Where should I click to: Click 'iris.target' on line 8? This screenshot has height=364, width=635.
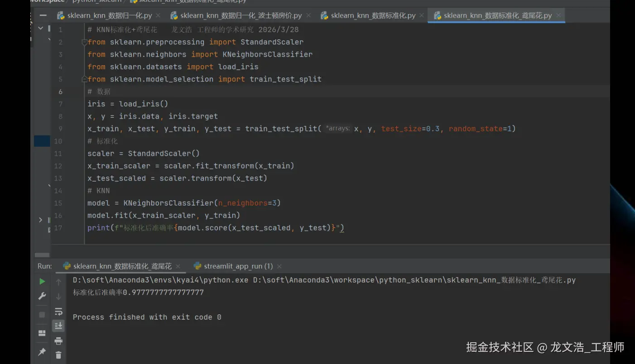click(x=193, y=116)
